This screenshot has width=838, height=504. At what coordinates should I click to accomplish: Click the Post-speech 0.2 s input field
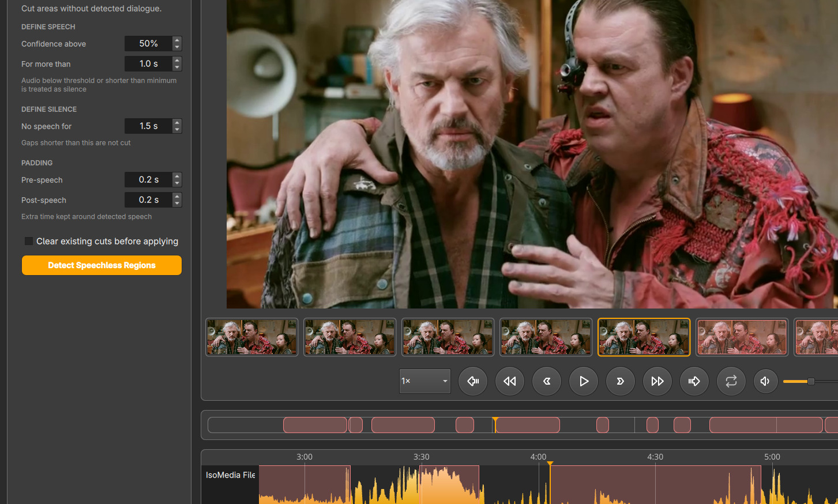(x=148, y=200)
